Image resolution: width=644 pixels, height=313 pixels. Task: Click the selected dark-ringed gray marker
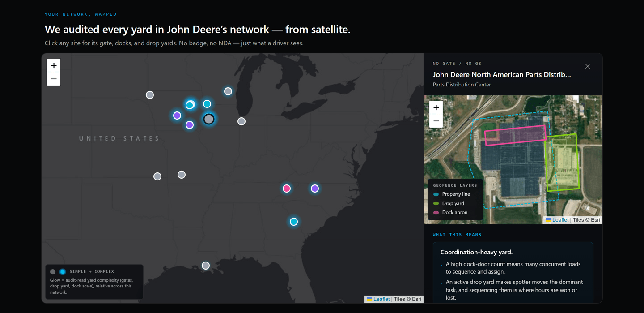[x=209, y=119]
